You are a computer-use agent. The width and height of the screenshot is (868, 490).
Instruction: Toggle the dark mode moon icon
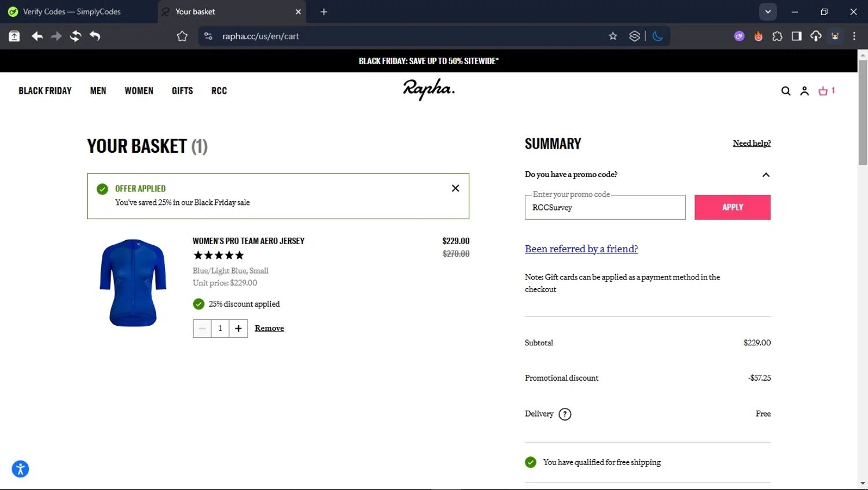pyautogui.click(x=657, y=36)
